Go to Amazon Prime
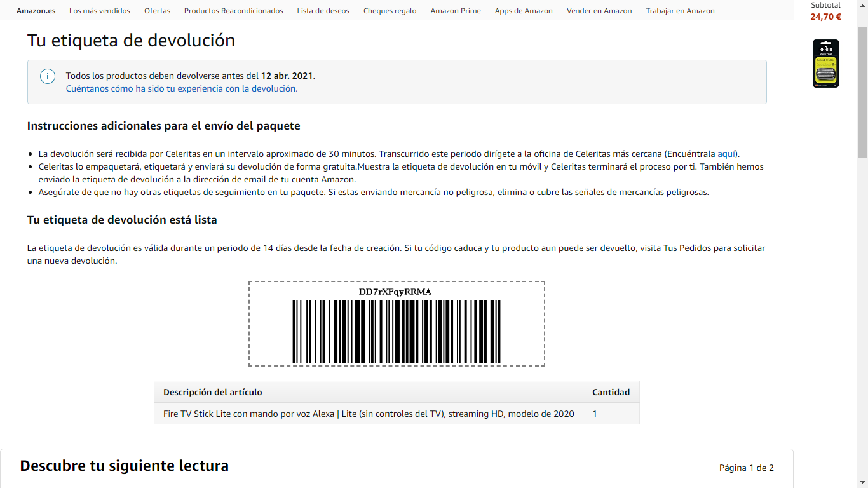 coord(456,11)
